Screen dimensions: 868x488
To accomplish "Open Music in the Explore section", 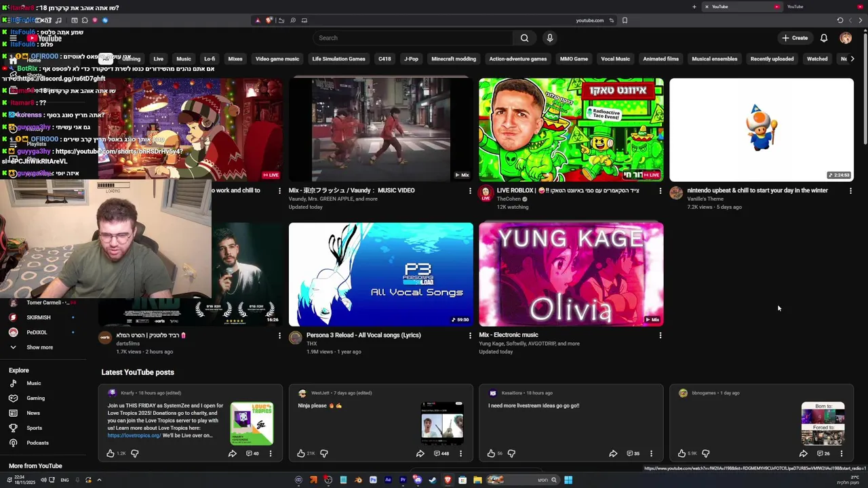I will click(x=34, y=384).
